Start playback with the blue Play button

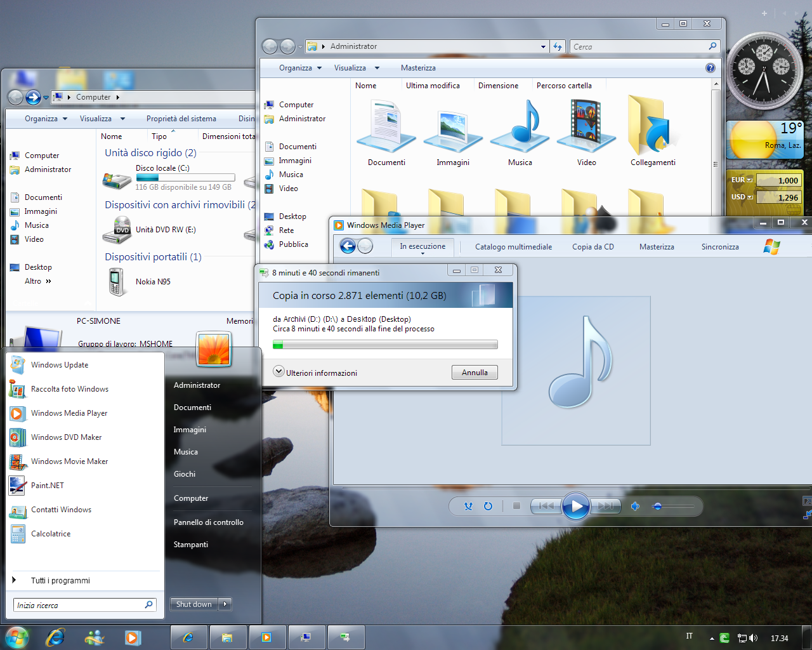(576, 506)
